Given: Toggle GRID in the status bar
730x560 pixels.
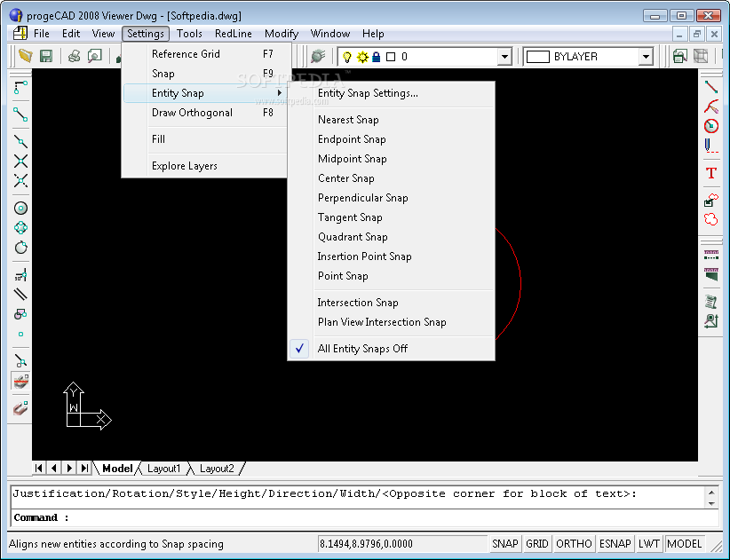Looking at the screenshot, I should tap(536, 544).
